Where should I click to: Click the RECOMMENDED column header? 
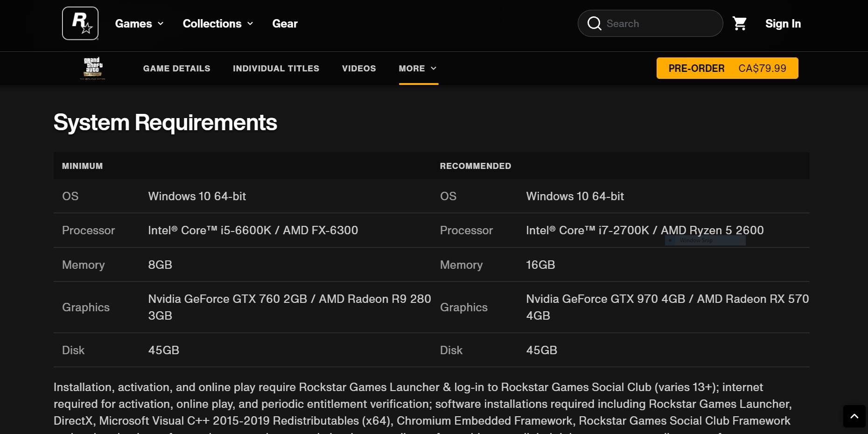coord(475,166)
